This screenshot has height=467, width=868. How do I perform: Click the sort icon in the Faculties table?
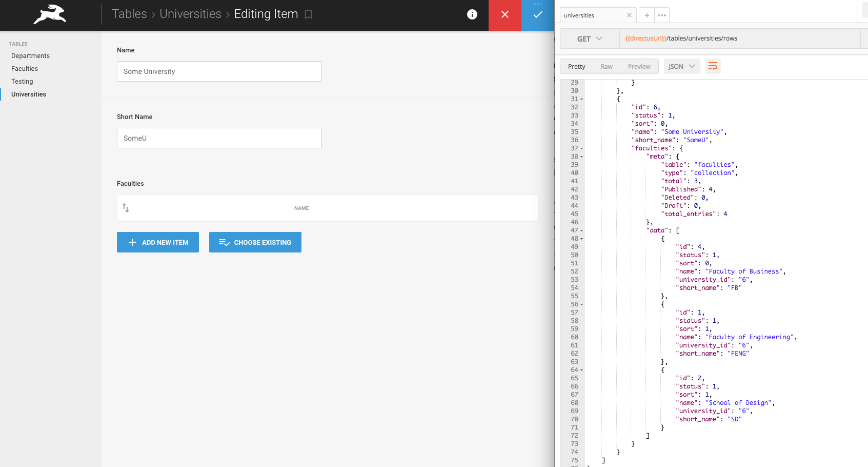tap(126, 208)
